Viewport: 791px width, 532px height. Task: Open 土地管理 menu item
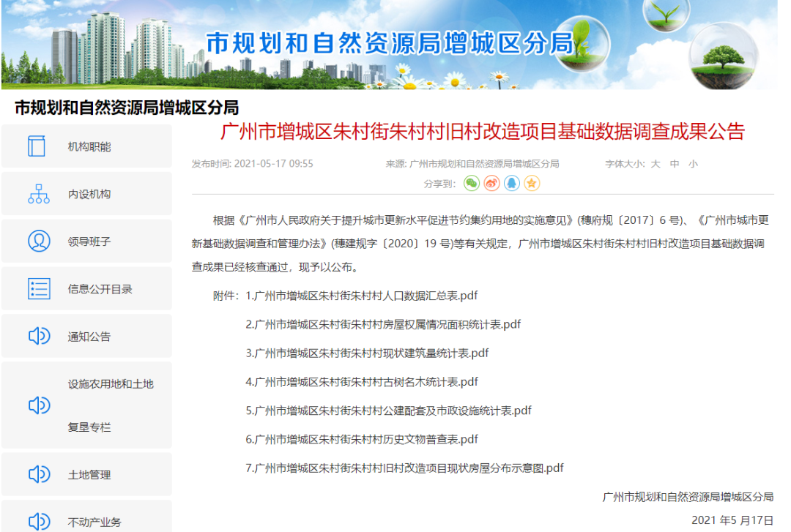(x=86, y=474)
